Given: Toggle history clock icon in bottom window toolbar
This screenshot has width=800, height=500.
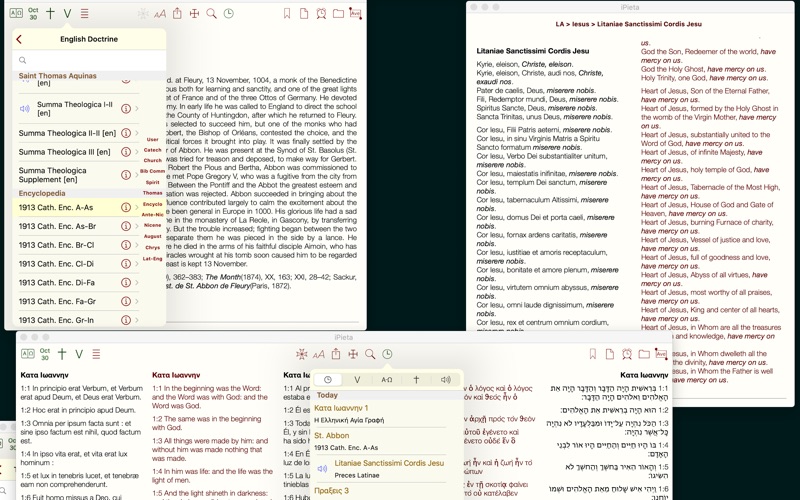Looking at the screenshot, I should point(387,354).
